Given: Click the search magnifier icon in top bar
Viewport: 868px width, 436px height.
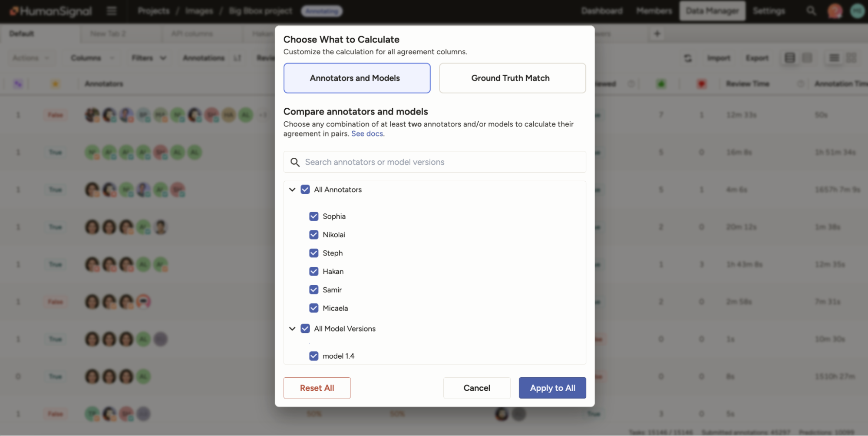Looking at the screenshot, I should 811,11.
